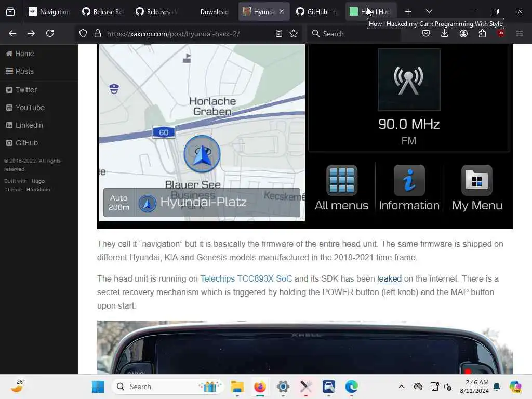Image resolution: width=532 pixels, height=399 pixels.
Task: Open the network display tray icon
Action: [x=434, y=387]
